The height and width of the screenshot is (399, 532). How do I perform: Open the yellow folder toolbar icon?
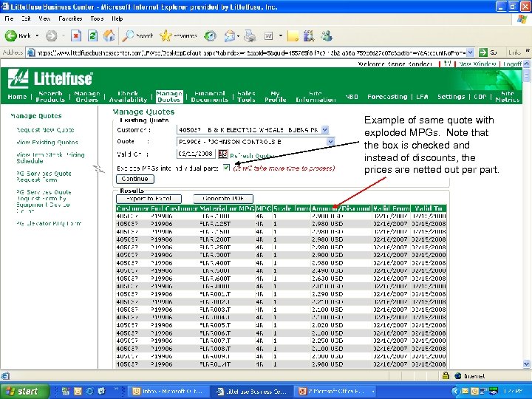coord(293,35)
